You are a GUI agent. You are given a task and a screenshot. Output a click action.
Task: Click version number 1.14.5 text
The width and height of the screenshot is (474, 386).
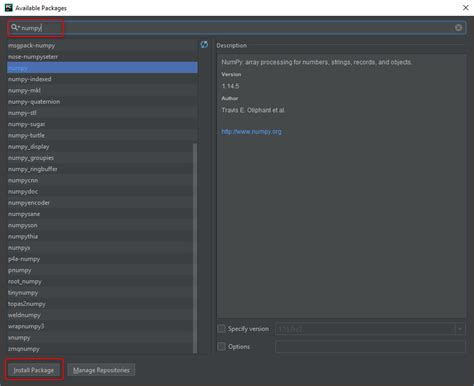230,86
